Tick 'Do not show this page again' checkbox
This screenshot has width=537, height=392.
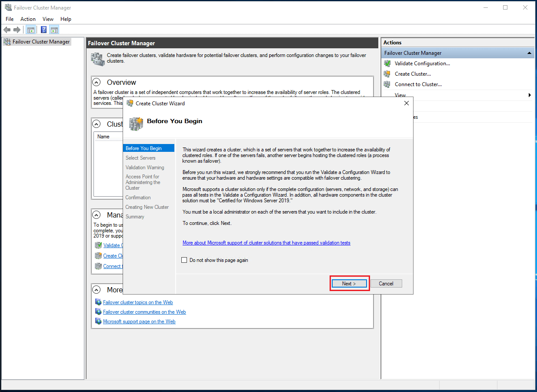[x=184, y=260]
